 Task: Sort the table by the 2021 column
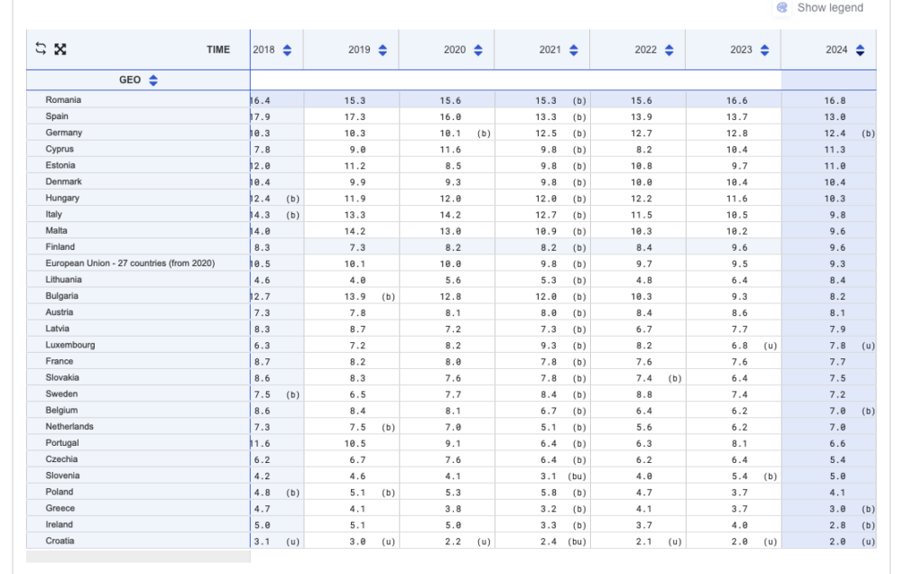coord(574,51)
